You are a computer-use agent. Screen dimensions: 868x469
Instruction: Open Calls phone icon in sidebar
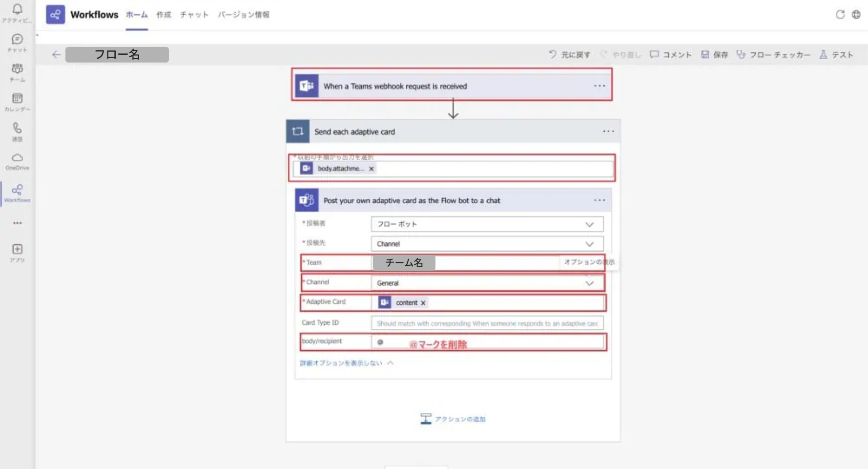click(17, 128)
